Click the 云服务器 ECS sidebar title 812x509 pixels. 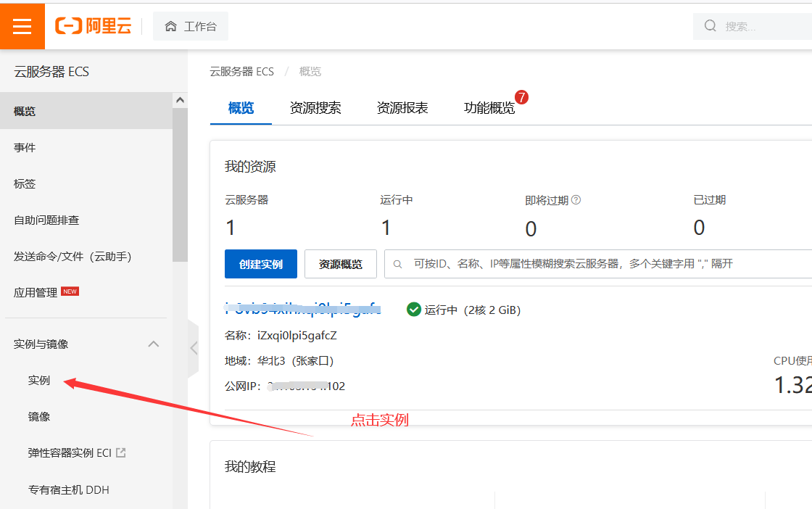(x=51, y=72)
